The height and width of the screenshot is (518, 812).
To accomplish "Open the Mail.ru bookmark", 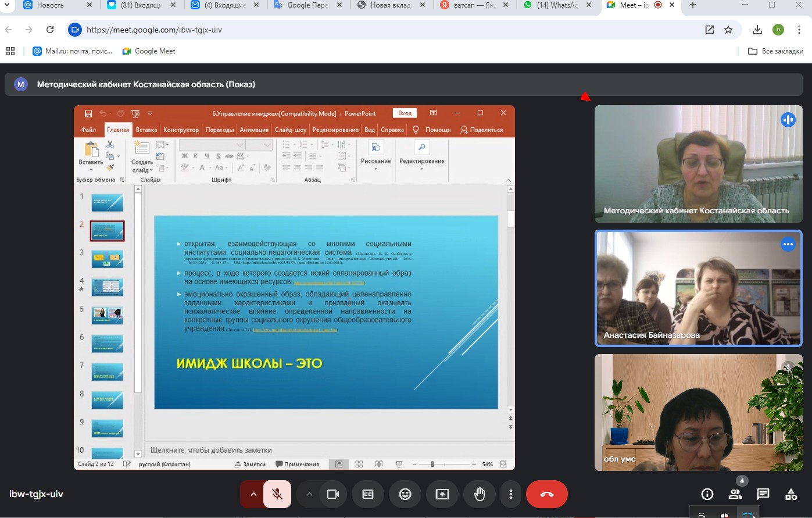I will click(x=72, y=51).
